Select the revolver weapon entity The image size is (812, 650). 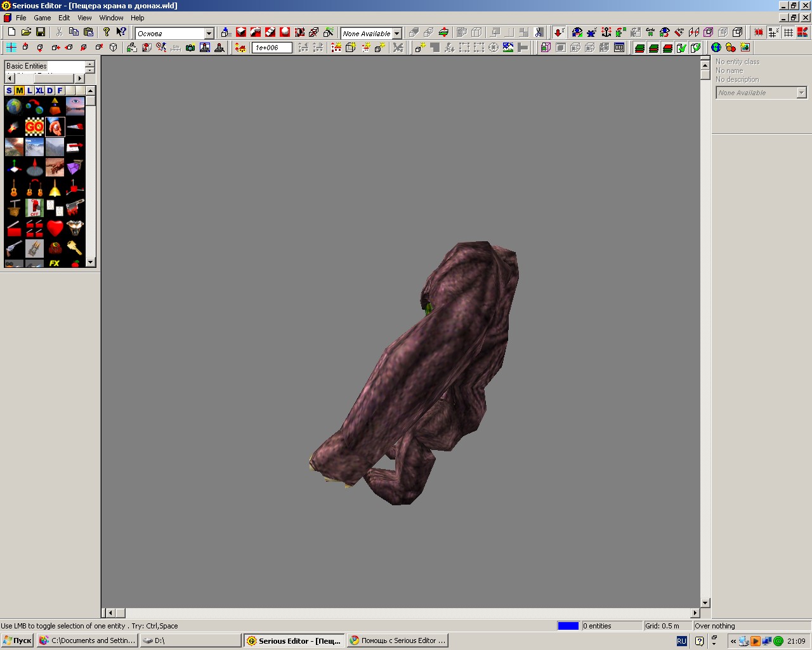coord(14,248)
